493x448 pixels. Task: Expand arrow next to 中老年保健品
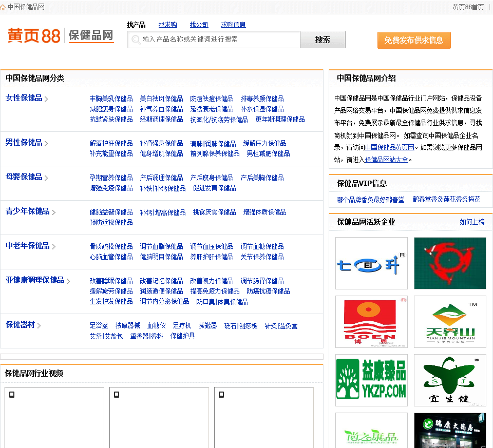(x=54, y=247)
